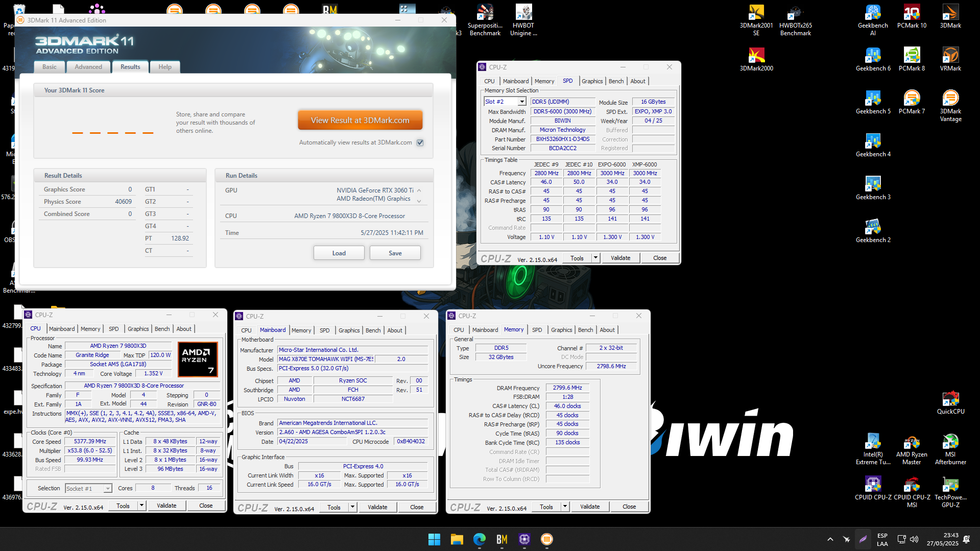Click View Result at 3DMark.com button
This screenshot has width=980, height=551.
(360, 121)
